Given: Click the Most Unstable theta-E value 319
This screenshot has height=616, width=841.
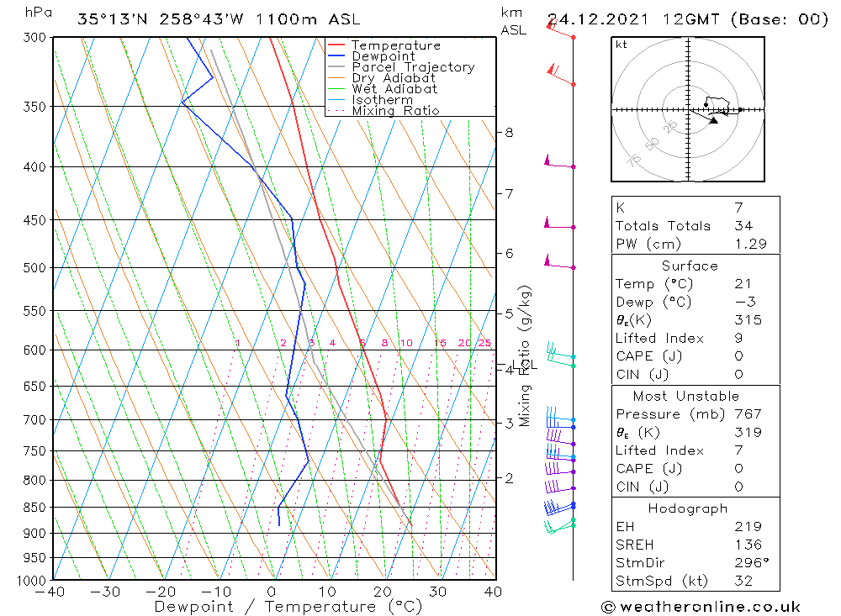Looking at the screenshot, I should coord(748,433).
